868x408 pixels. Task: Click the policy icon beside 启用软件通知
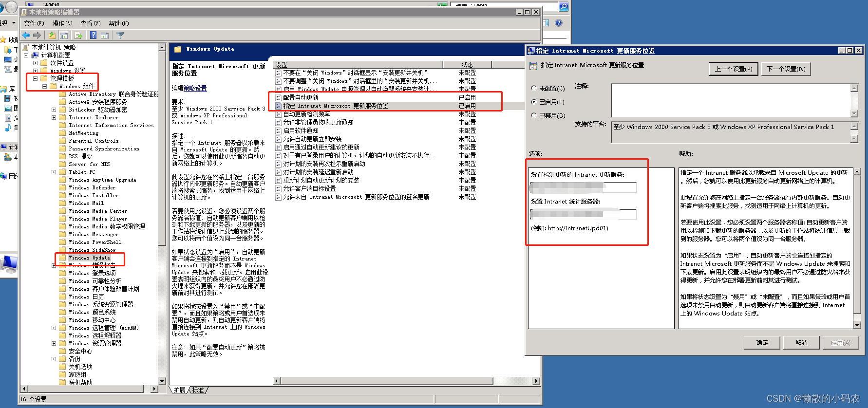[x=279, y=130]
